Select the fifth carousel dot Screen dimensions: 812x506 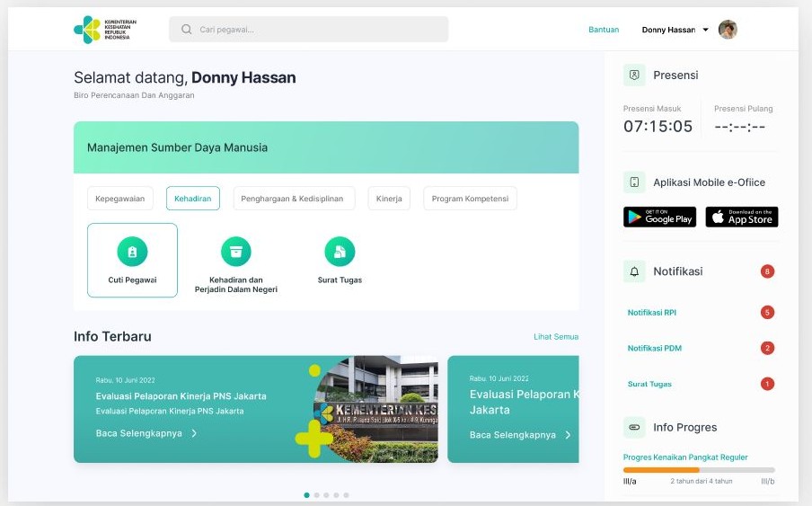(346, 495)
